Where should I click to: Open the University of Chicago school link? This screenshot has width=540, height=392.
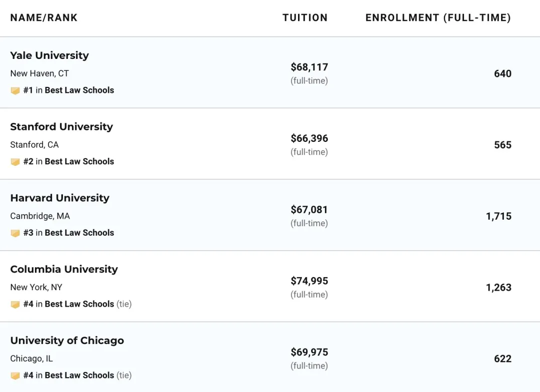pyautogui.click(x=67, y=341)
